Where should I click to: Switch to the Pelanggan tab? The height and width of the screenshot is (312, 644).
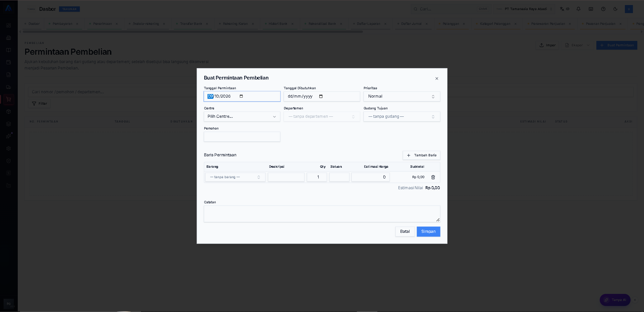coord(451,24)
